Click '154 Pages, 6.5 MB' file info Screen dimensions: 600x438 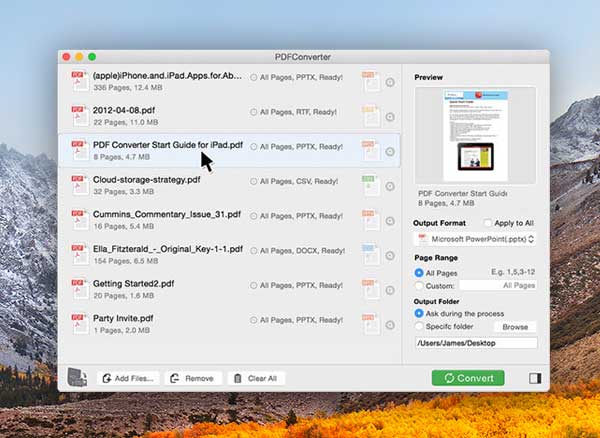(x=126, y=261)
